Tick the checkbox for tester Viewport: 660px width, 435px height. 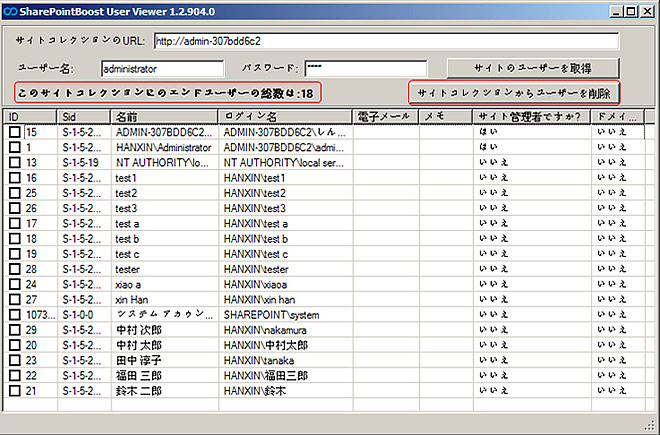pos(15,269)
